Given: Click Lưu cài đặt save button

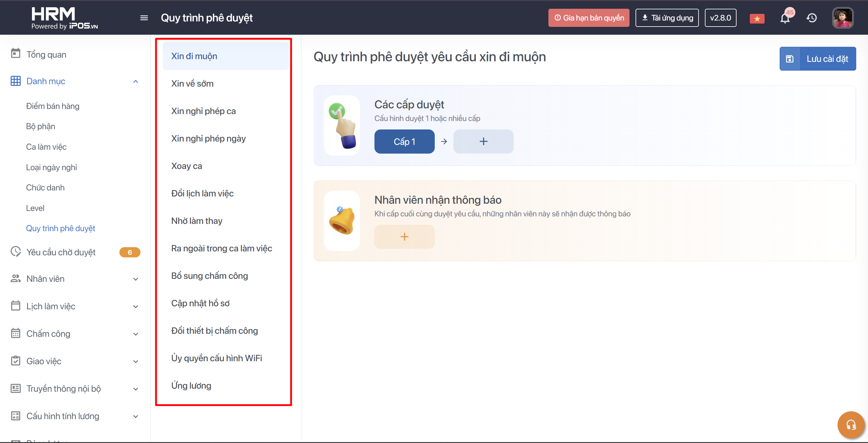Looking at the screenshot, I should click(817, 59).
